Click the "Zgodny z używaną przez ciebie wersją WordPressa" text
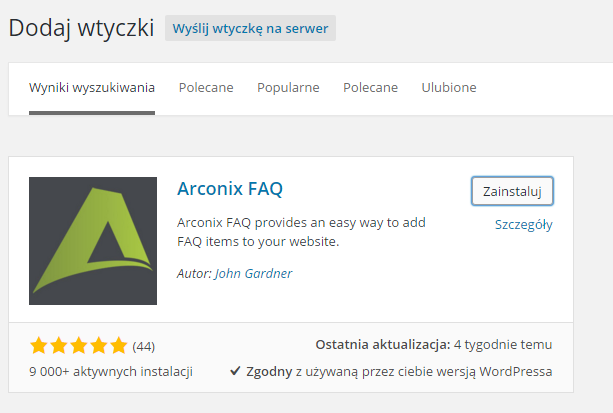613x413 pixels. (x=399, y=372)
